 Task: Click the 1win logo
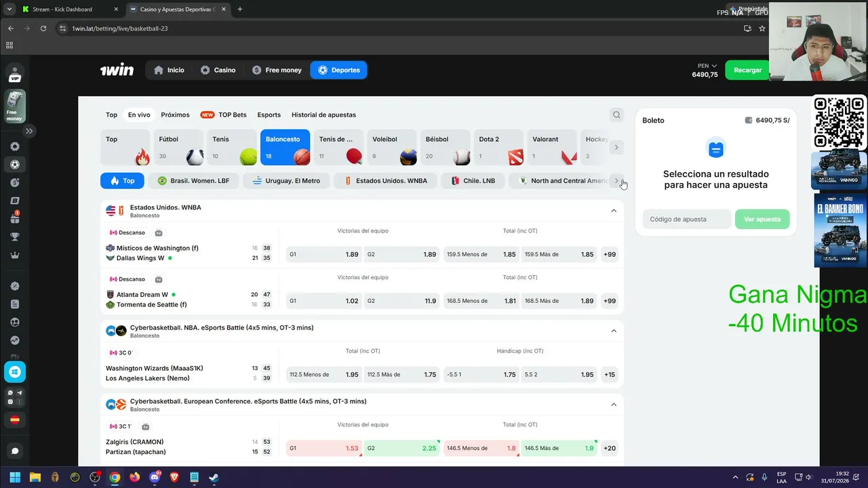tap(117, 70)
